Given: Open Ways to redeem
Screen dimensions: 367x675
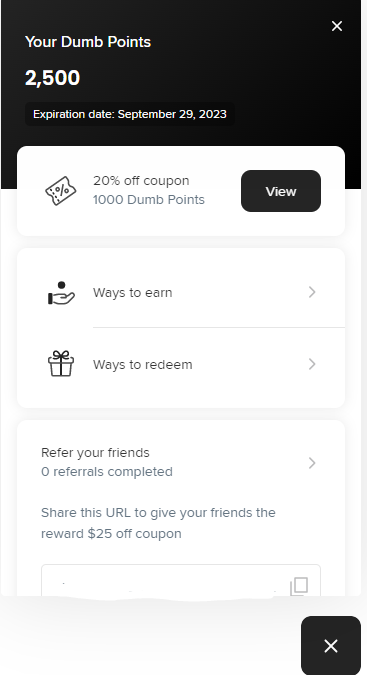Looking at the screenshot, I should tap(181, 365).
